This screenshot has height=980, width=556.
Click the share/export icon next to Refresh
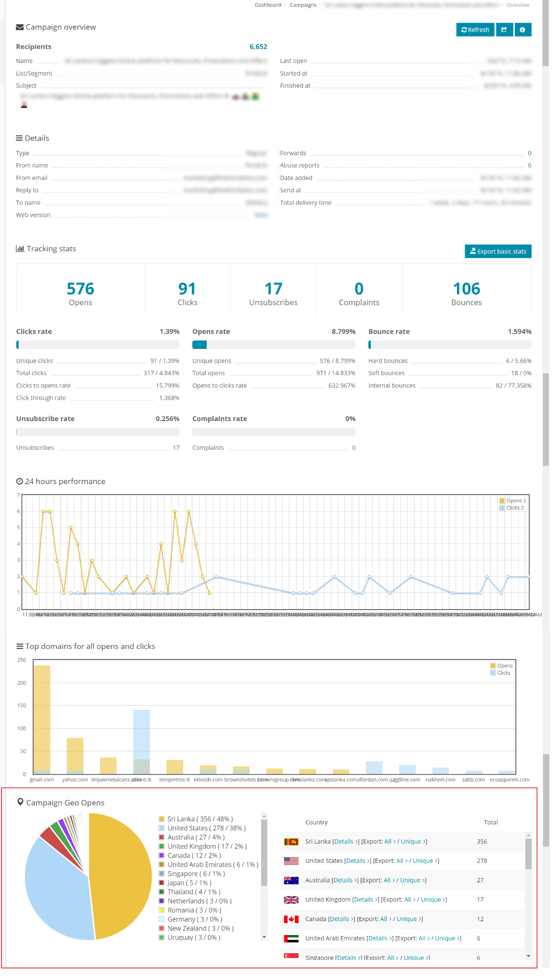tap(504, 30)
